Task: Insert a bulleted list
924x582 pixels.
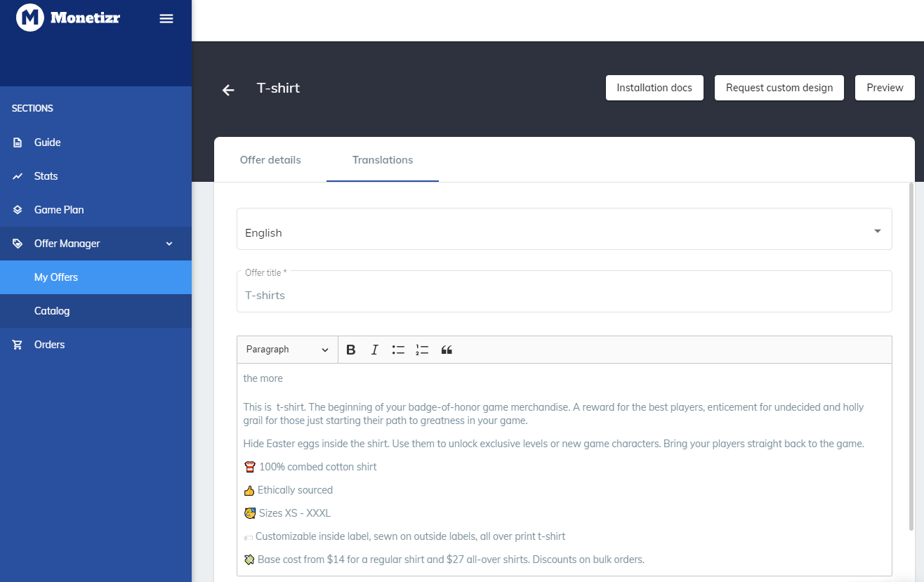Action: pyautogui.click(x=398, y=350)
